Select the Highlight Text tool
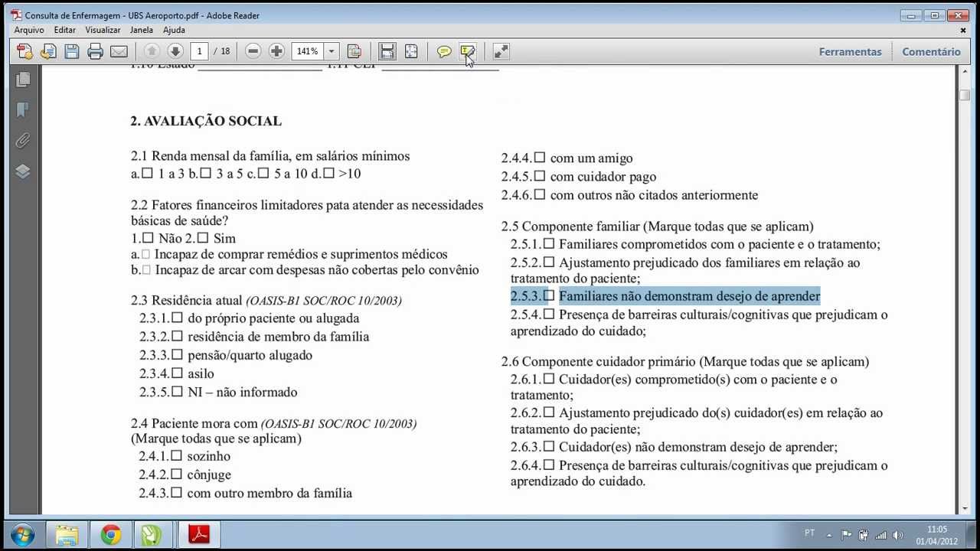The image size is (980, 551). (467, 51)
